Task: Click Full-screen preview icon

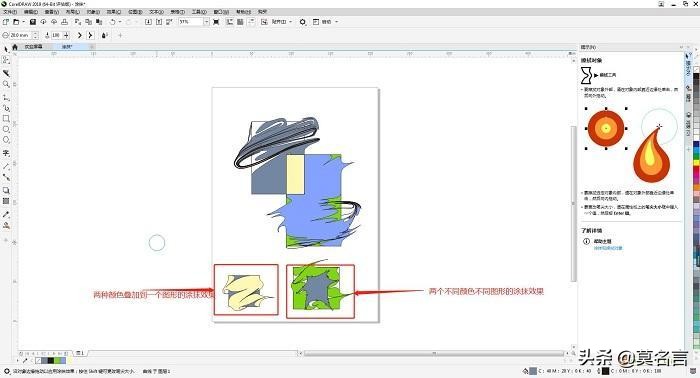Action: tap(216, 21)
